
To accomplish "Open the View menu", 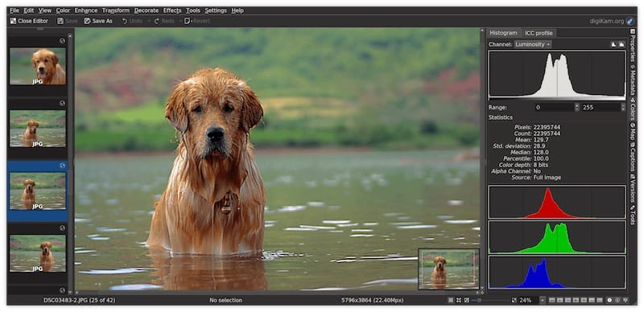I will [45, 10].
